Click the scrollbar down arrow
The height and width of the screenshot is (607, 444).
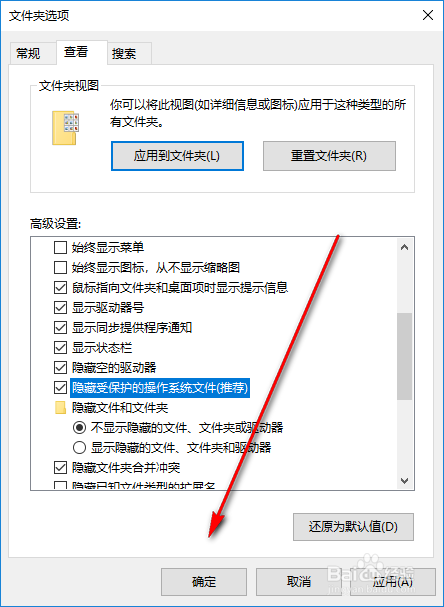[405, 481]
